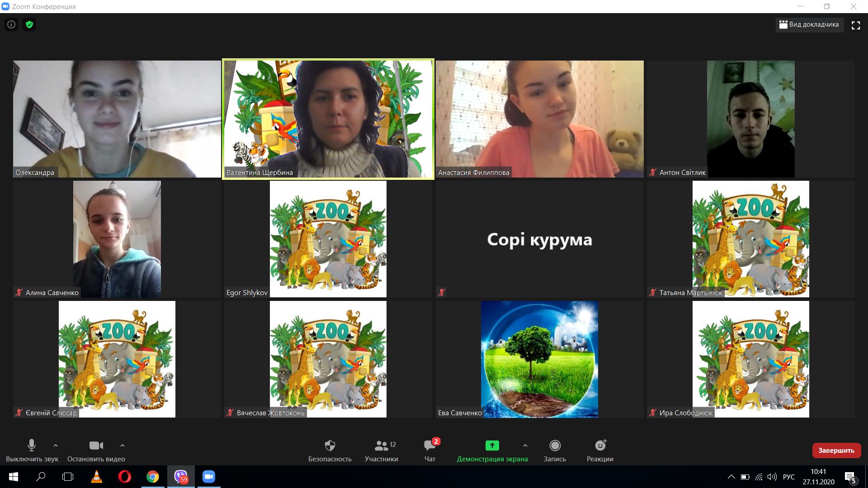Screen dimensions: 868x488
Task: Select Ева Савченко participant tile
Action: pos(539,359)
